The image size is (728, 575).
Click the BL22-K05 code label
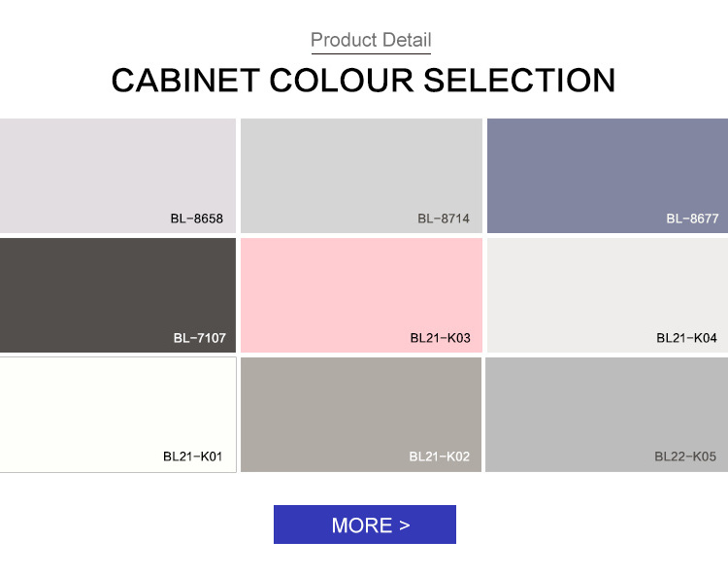(685, 457)
